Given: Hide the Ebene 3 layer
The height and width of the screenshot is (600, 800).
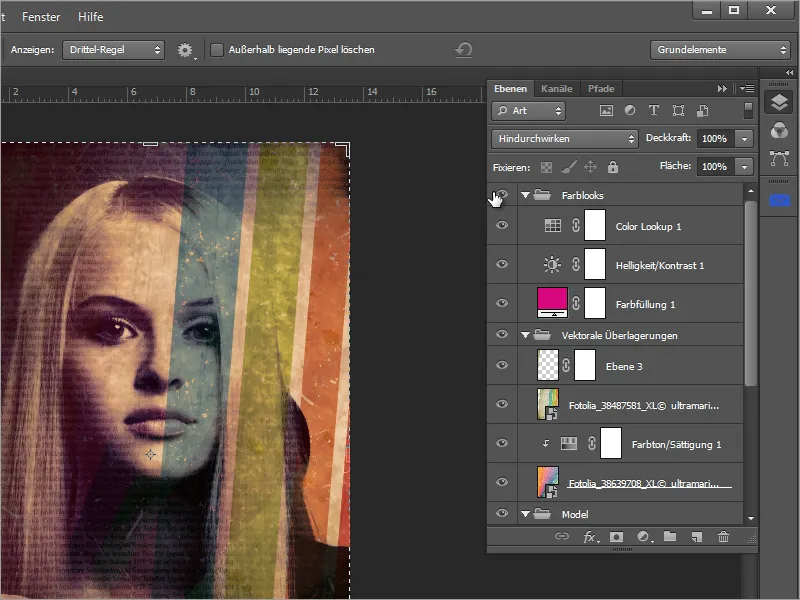Looking at the screenshot, I should coord(502,365).
